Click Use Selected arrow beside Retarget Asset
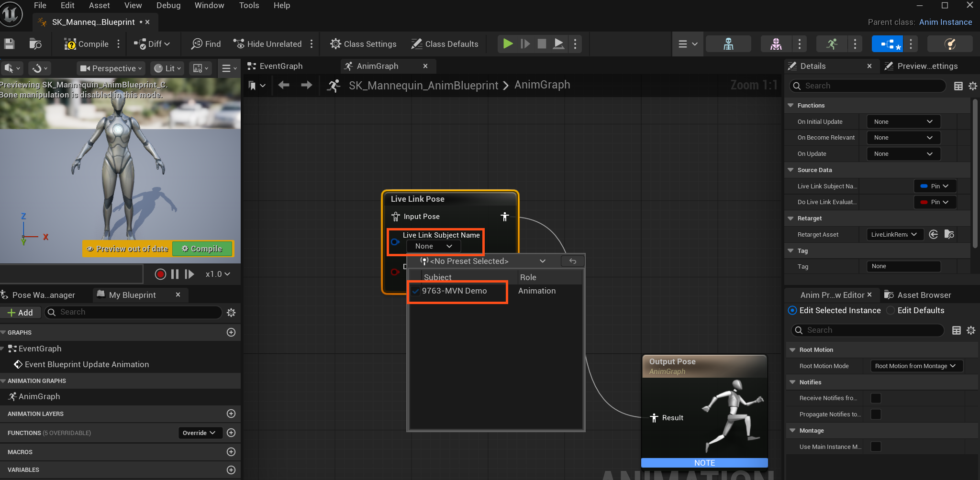The height and width of the screenshot is (480, 980). click(934, 234)
